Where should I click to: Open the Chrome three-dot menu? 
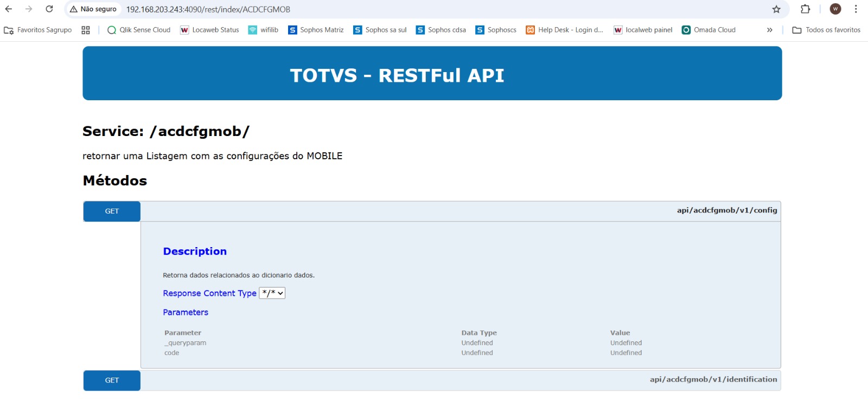[856, 9]
